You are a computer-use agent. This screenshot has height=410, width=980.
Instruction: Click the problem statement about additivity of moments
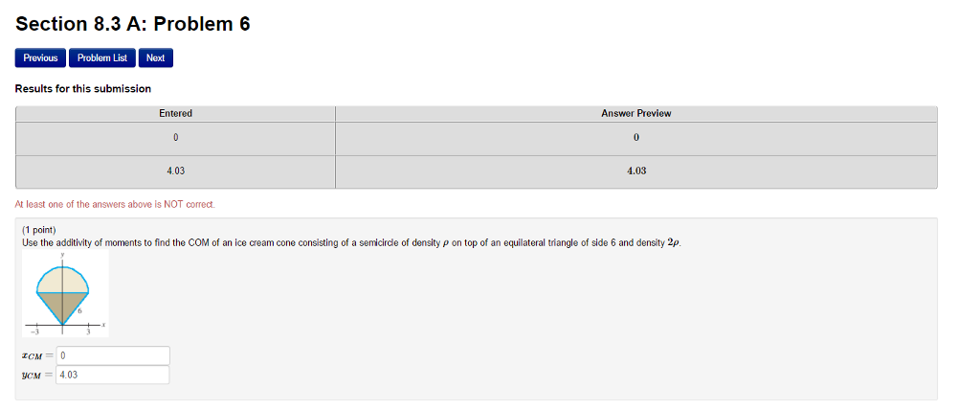coord(351,243)
